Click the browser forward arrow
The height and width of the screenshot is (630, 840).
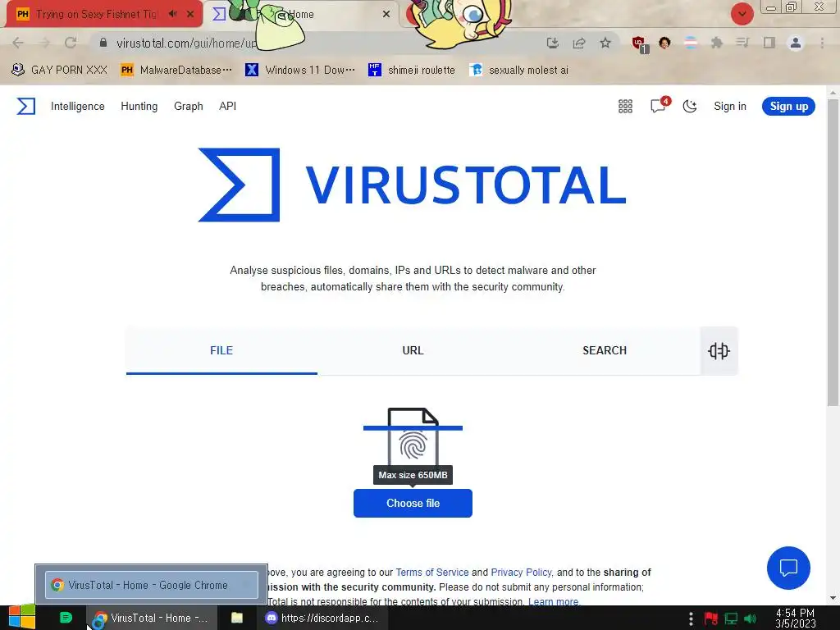point(44,43)
